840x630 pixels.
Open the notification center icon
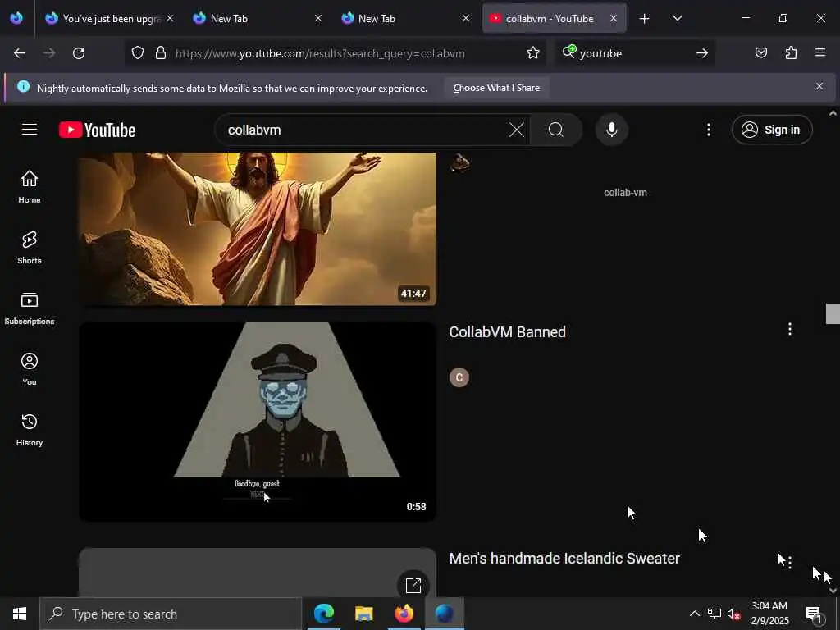[814, 614]
